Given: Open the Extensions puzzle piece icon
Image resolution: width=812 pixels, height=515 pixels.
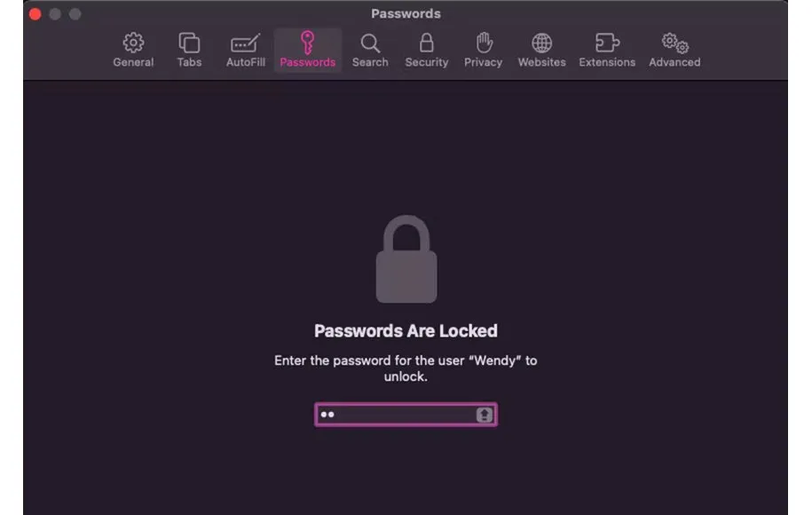Looking at the screenshot, I should click(x=607, y=43).
